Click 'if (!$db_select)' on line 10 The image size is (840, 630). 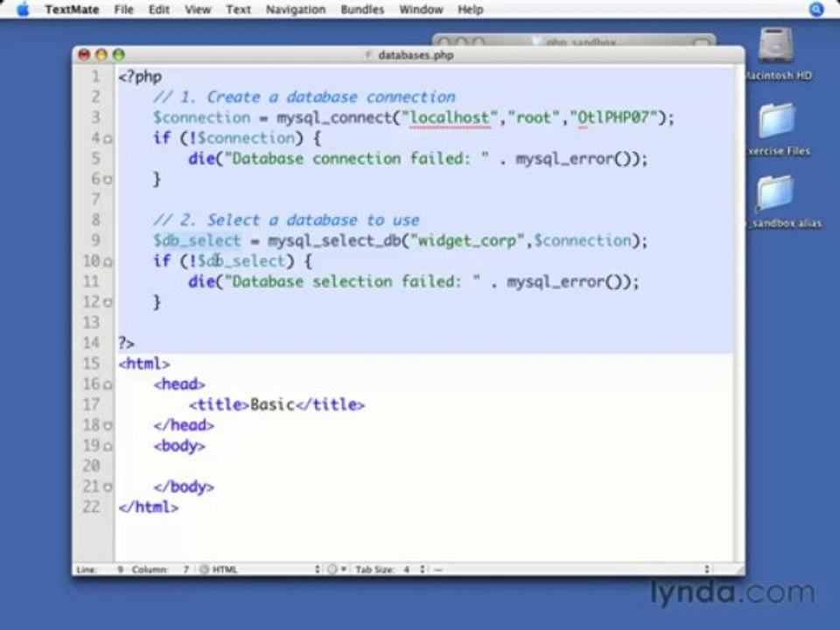pos(223,262)
